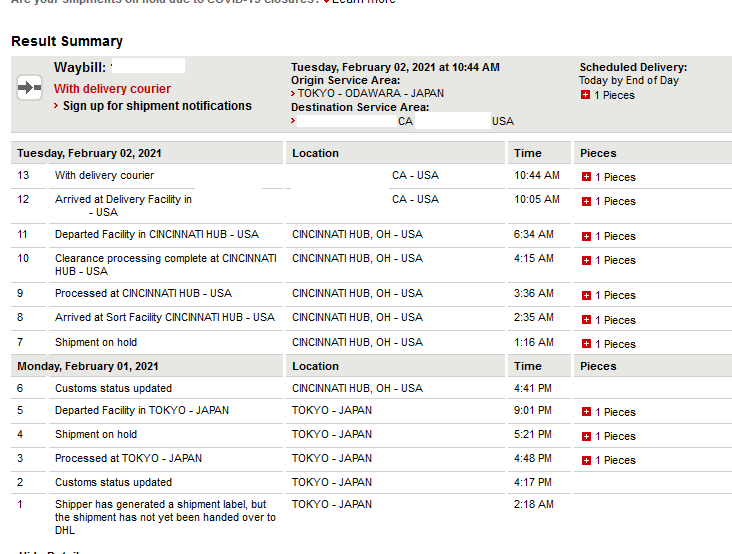Expand pieces for Arrived at Delivery Facility row

point(586,201)
